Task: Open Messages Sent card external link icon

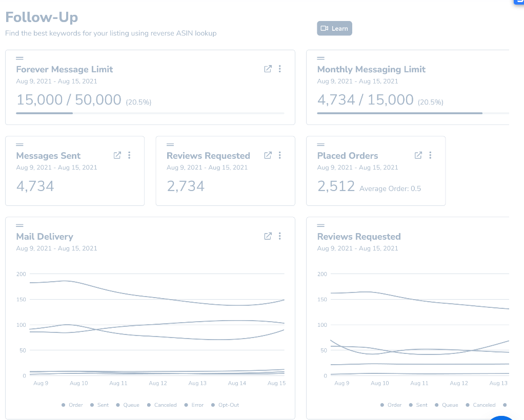Action: 117,155
